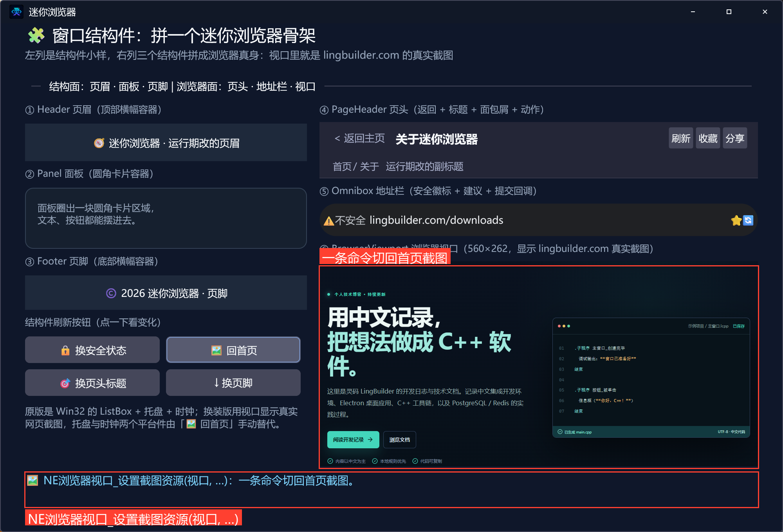This screenshot has width=783, height=532.
Task: Click the puzzle piece icon beside the title
Action: coord(36,36)
